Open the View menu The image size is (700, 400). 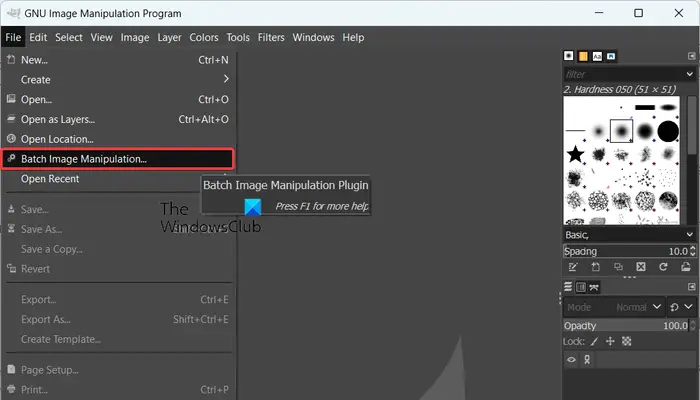point(101,38)
